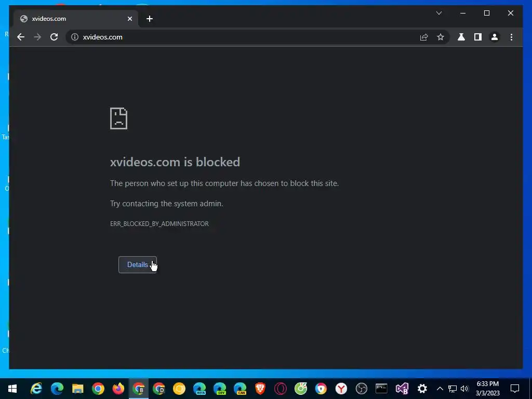Open File Explorer from taskbar

78,389
